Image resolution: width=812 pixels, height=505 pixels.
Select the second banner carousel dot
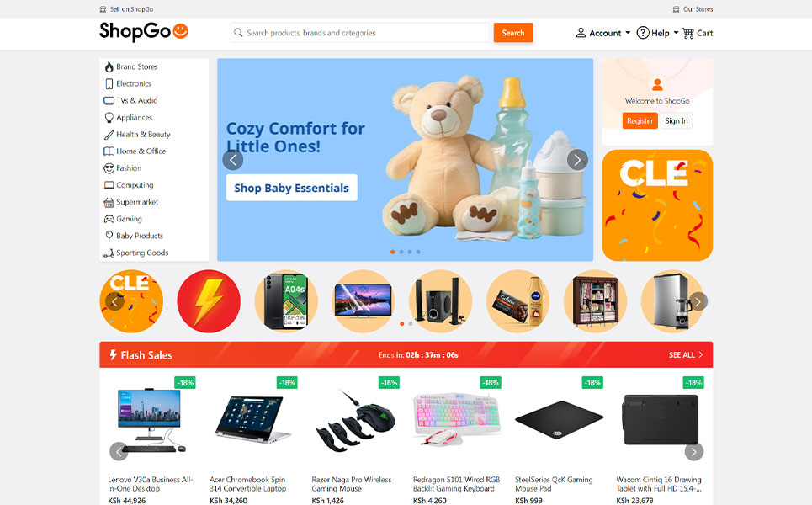(401, 252)
